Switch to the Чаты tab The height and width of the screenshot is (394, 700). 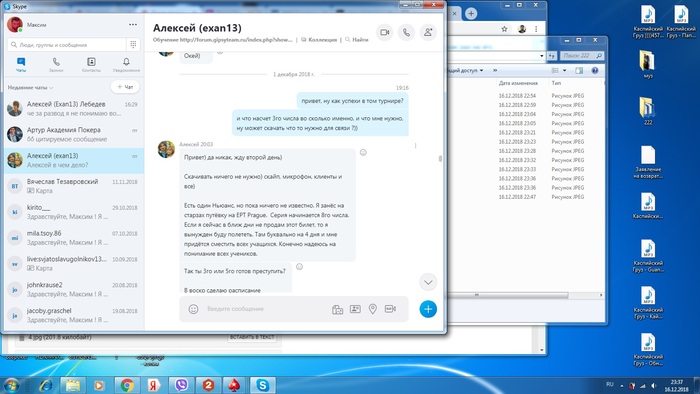(21, 65)
